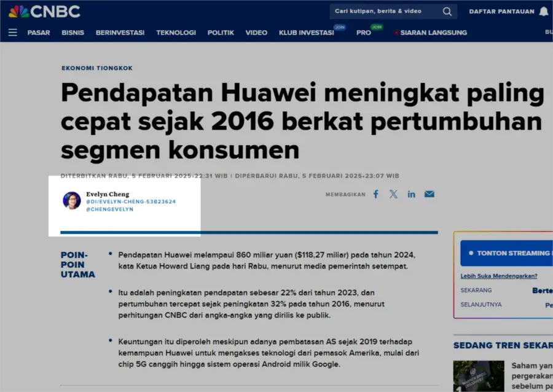This screenshot has height=392, width=553.
Task: Click the SELANJUTNYA up-next label
Action: (480, 305)
